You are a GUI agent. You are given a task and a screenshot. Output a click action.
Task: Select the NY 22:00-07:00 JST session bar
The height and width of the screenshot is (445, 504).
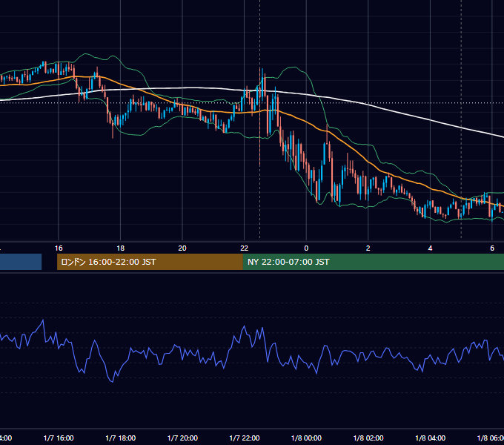(x=373, y=262)
